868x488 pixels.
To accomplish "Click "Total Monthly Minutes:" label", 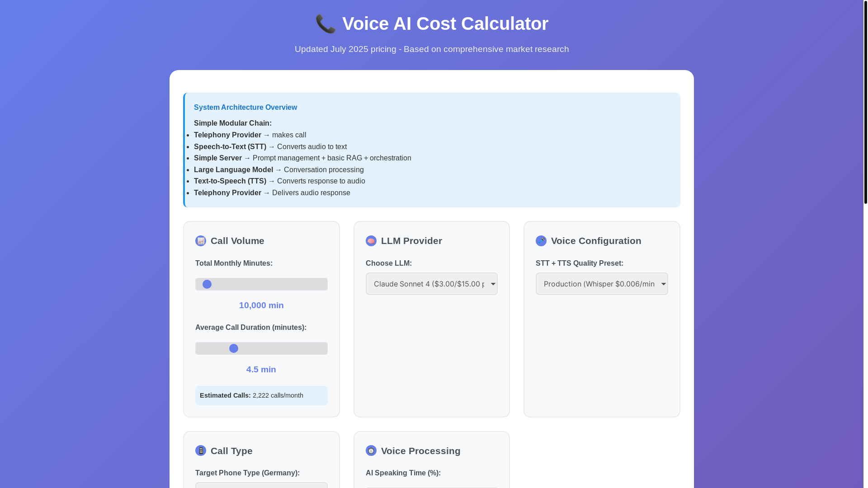I will 234,263.
